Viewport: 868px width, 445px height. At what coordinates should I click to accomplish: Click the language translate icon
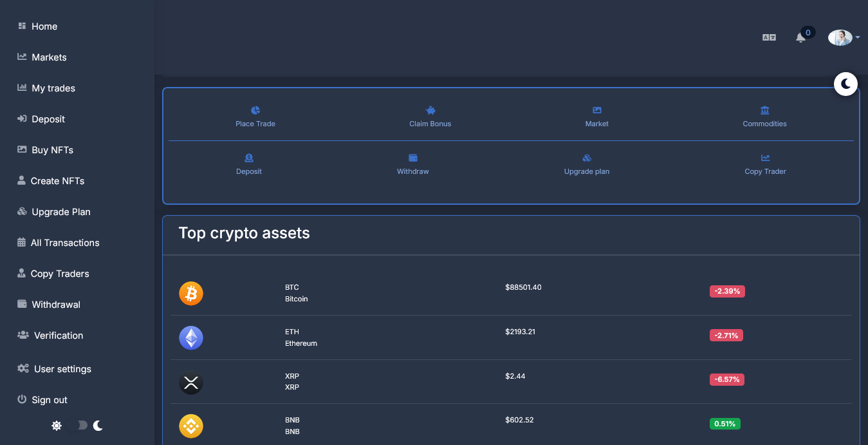point(769,38)
